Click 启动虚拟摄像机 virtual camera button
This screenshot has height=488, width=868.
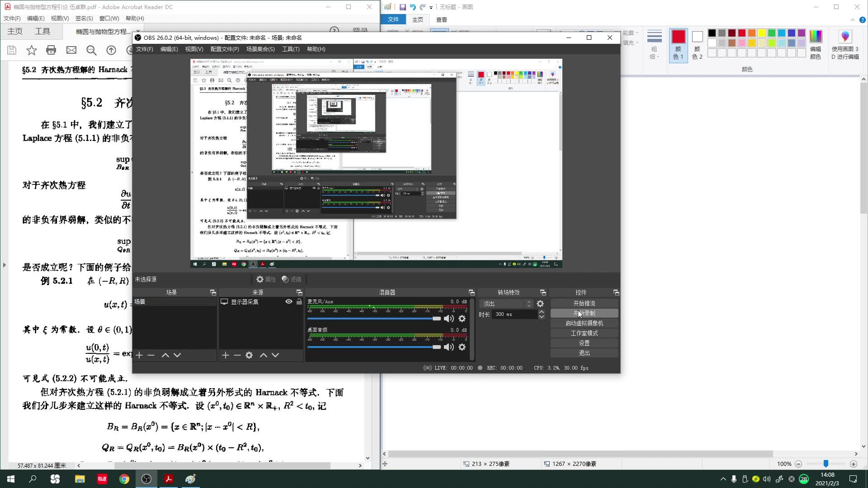click(584, 323)
